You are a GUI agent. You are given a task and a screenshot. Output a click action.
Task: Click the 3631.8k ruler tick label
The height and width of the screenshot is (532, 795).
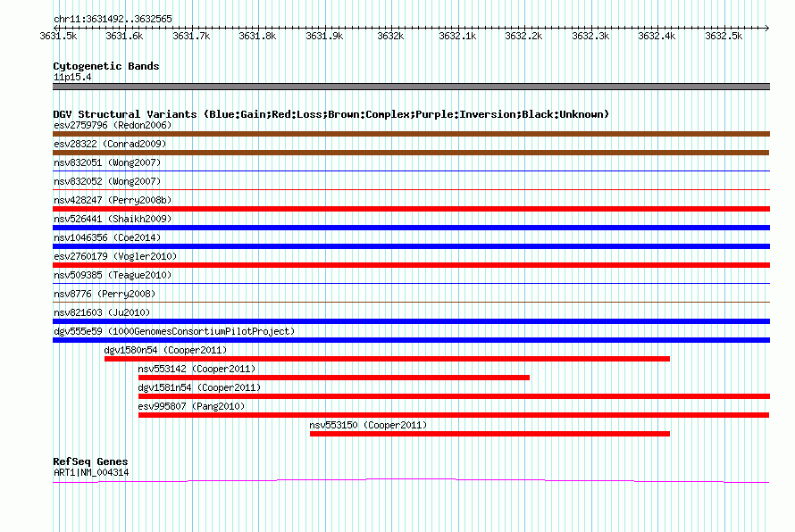click(x=257, y=36)
